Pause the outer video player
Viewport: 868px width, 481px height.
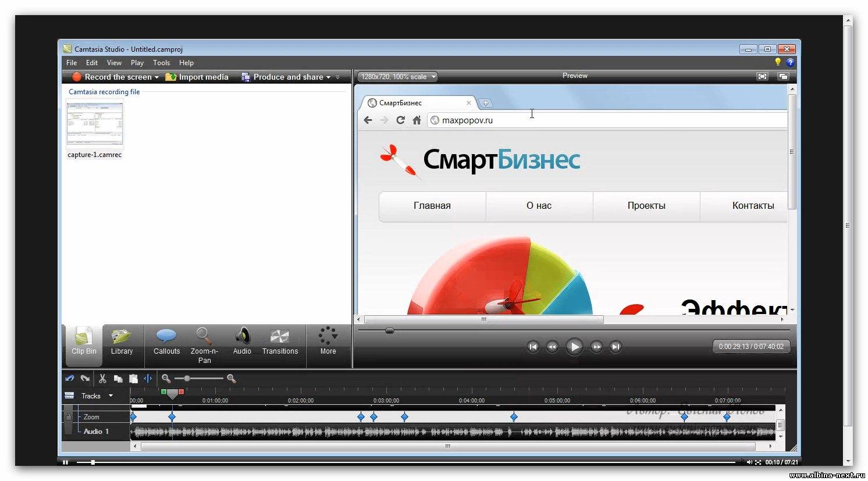coord(65,462)
